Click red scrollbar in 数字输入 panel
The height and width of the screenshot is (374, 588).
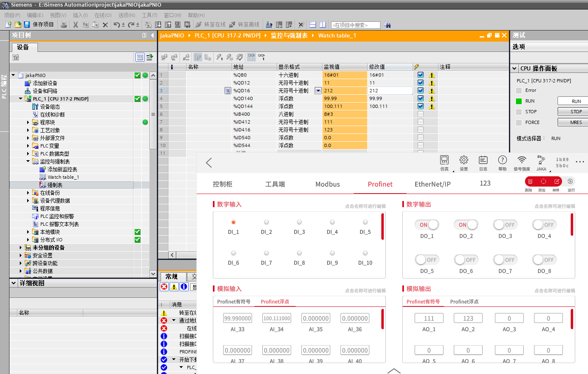point(383,226)
